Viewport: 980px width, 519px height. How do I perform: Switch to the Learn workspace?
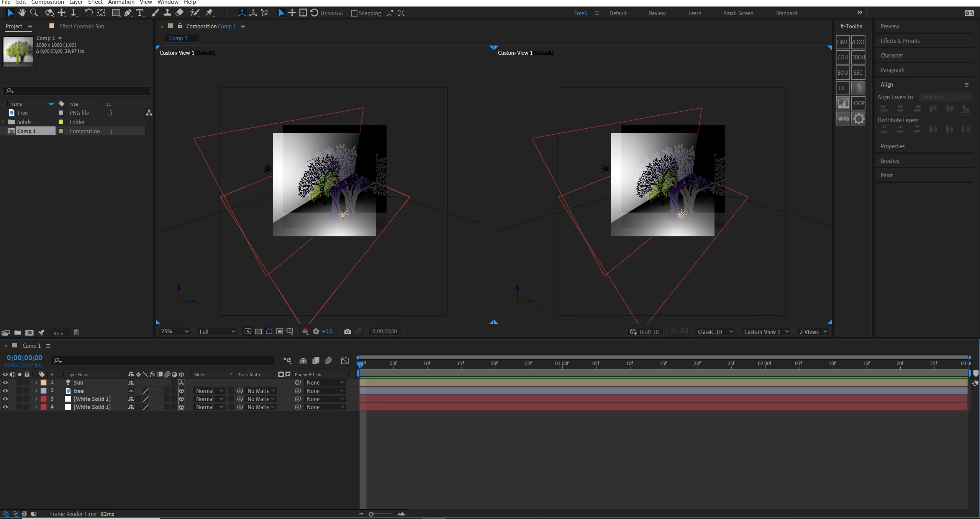pyautogui.click(x=695, y=13)
